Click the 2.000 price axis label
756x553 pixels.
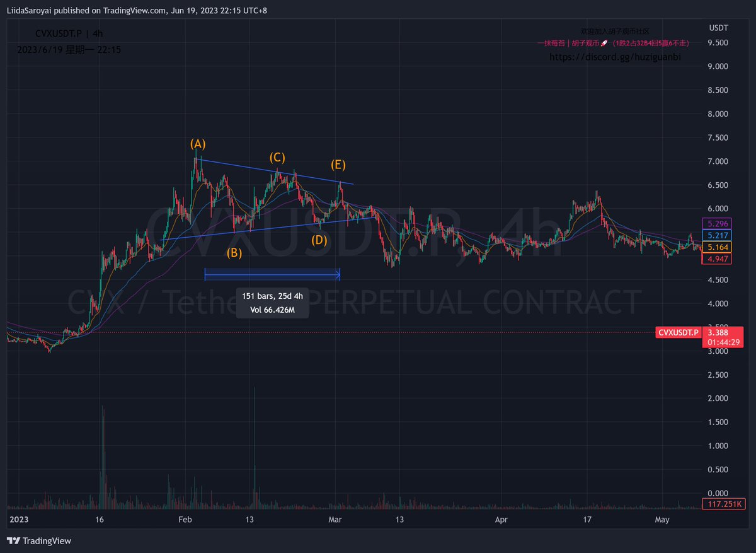tap(718, 399)
